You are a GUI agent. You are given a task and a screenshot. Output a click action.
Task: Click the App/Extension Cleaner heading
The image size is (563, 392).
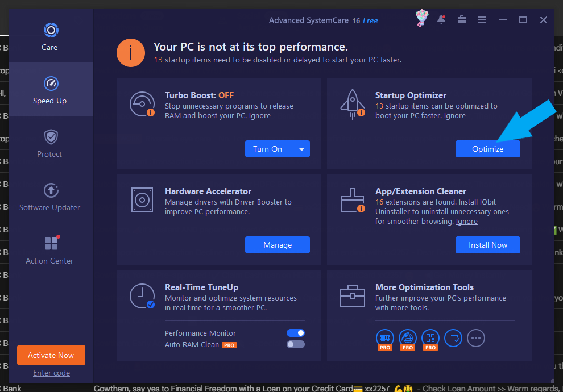tap(421, 191)
